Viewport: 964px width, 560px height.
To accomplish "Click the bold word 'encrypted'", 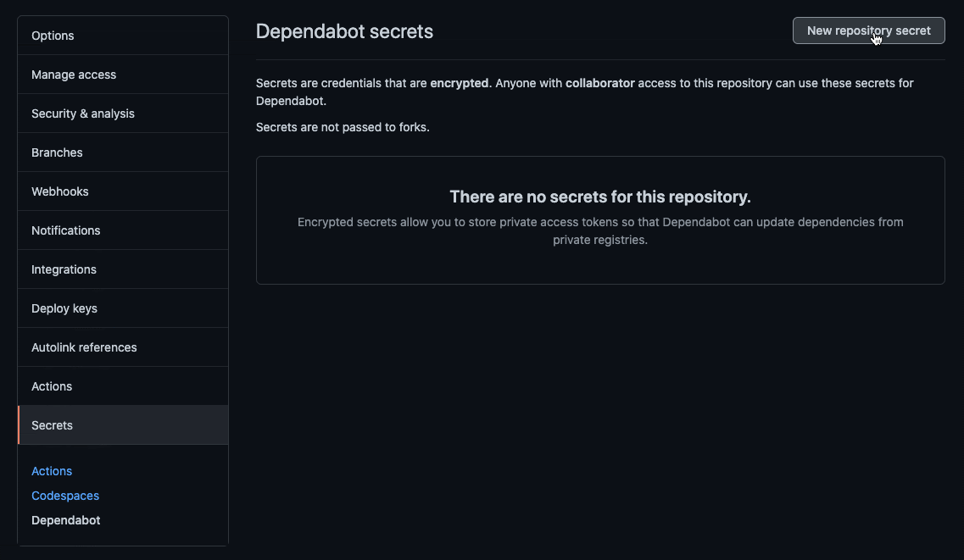I will click(460, 83).
